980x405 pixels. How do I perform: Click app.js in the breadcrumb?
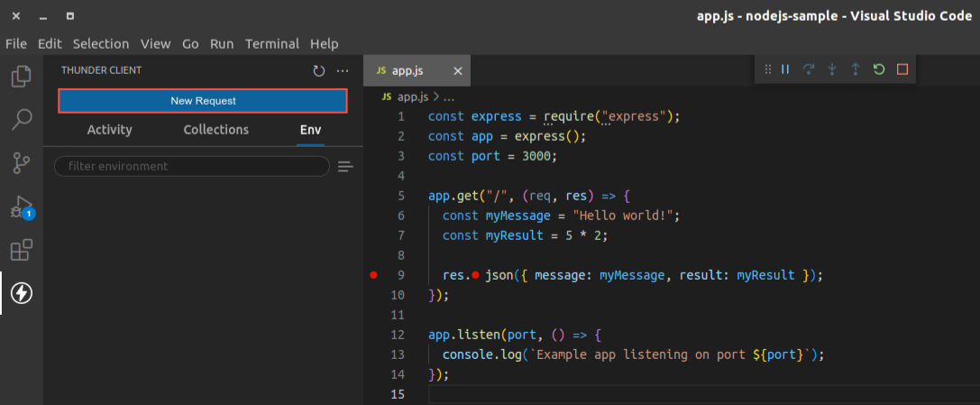pos(413,97)
